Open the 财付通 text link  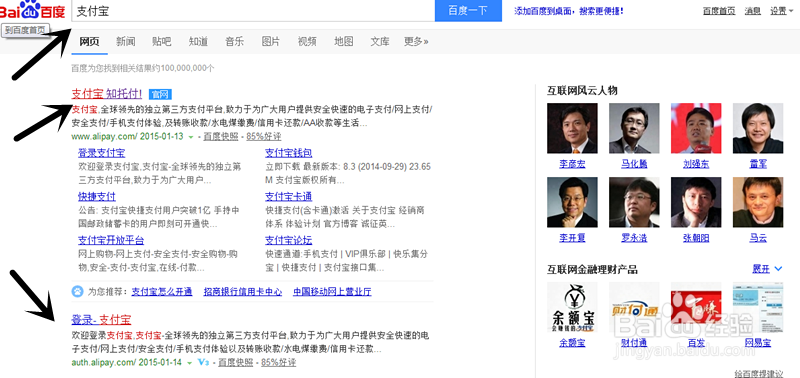coord(634,343)
